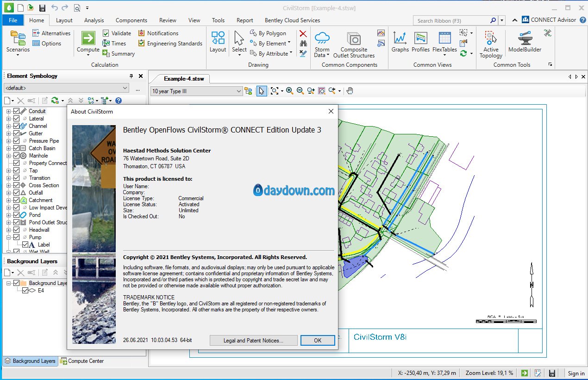
Task: Toggle the E4 background layer checkbox
Action: click(x=25, y=291)
